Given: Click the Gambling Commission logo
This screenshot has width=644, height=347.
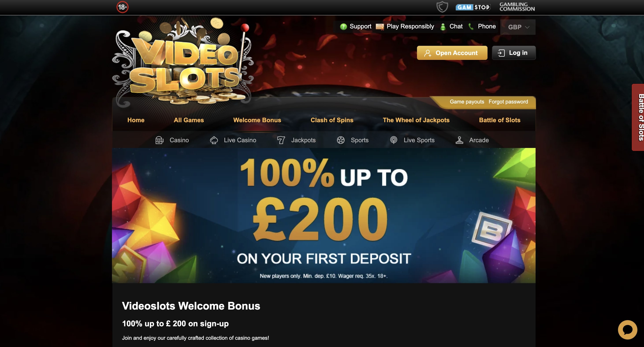Looking at the screenshot, I should pos(517,7).
